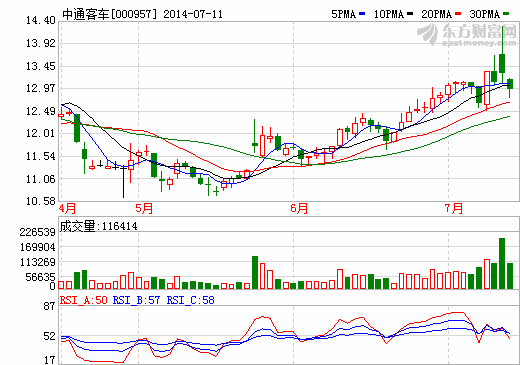Click the black 10PMA legend color marker

(410, 14)
